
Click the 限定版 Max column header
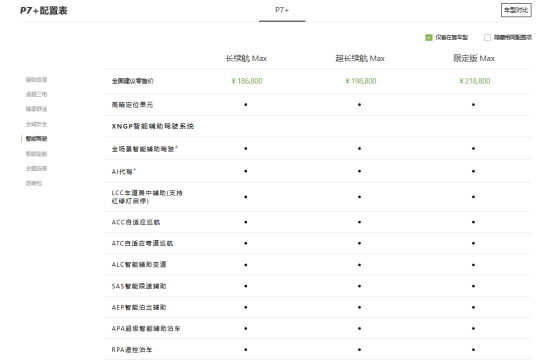tap(474, 58)
